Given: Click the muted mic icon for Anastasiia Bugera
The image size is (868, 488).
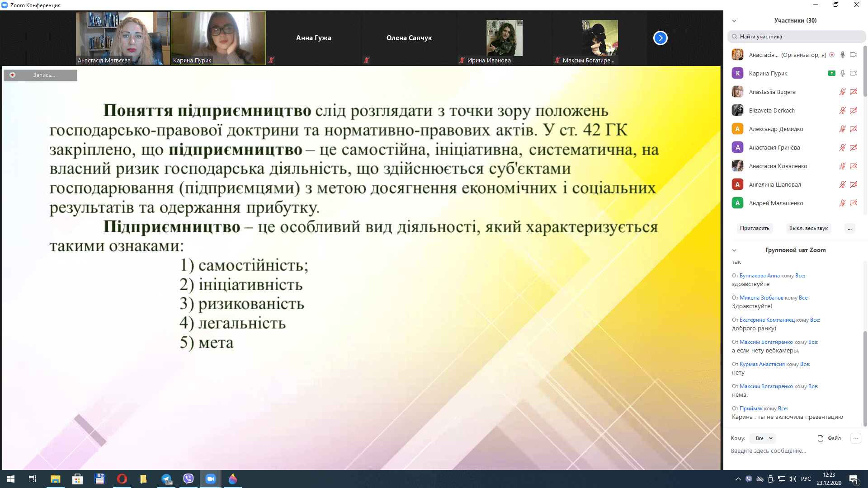Looking at the screenshot, I should pyautogui.click(x=843, y=92).
